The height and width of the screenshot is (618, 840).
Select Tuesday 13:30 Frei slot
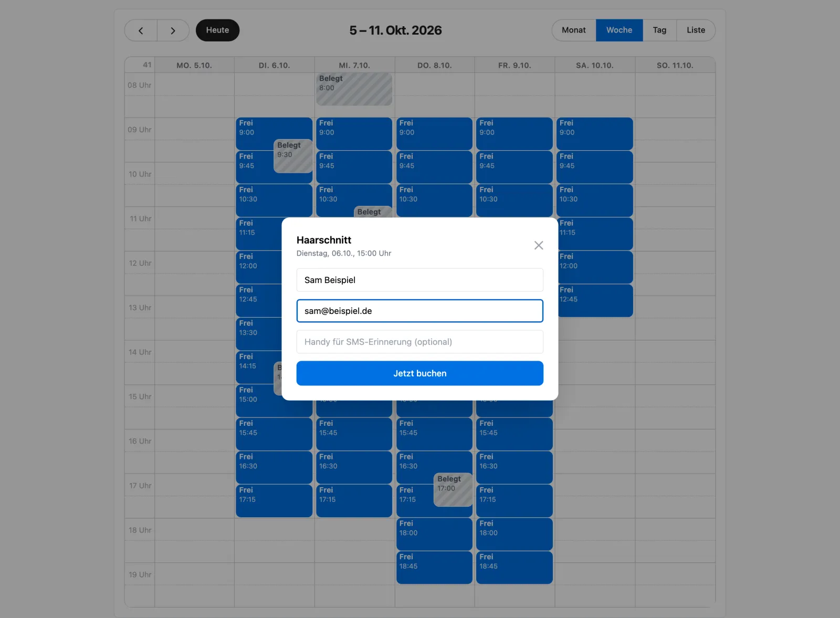point(259,334)
